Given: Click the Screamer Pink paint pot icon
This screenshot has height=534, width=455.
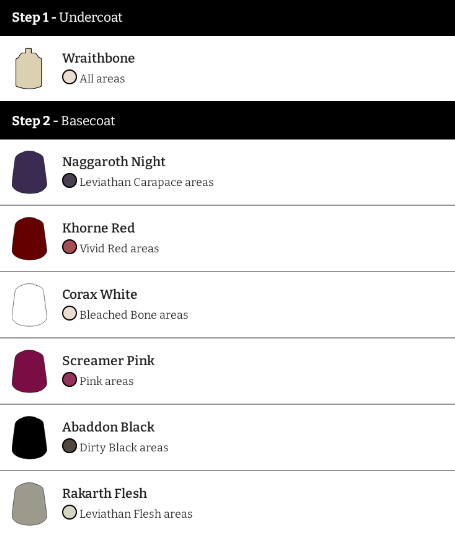Looking at the screenshot, I should (29, 371).
